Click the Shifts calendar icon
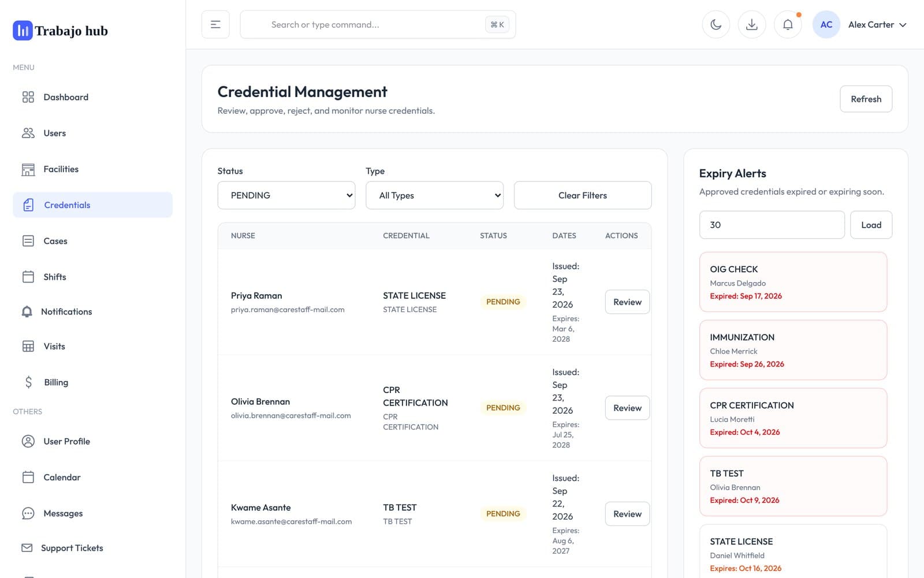 [28, 277]
